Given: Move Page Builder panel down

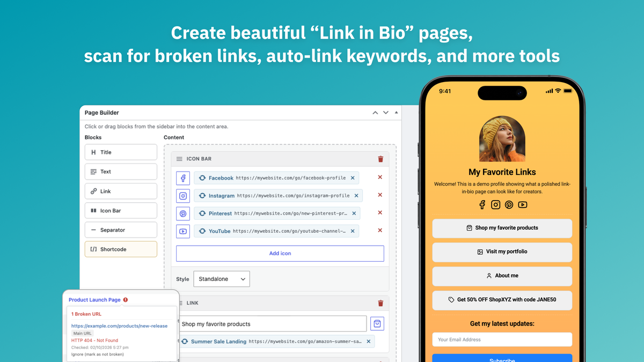Looking at the screenshot, I should [x=386, y=113].
